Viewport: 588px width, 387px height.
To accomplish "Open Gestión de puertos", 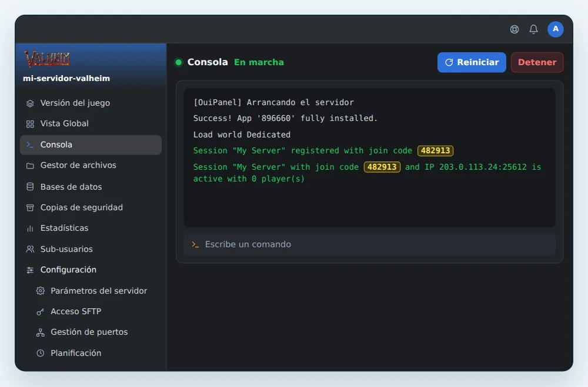I will pos(96,332).
